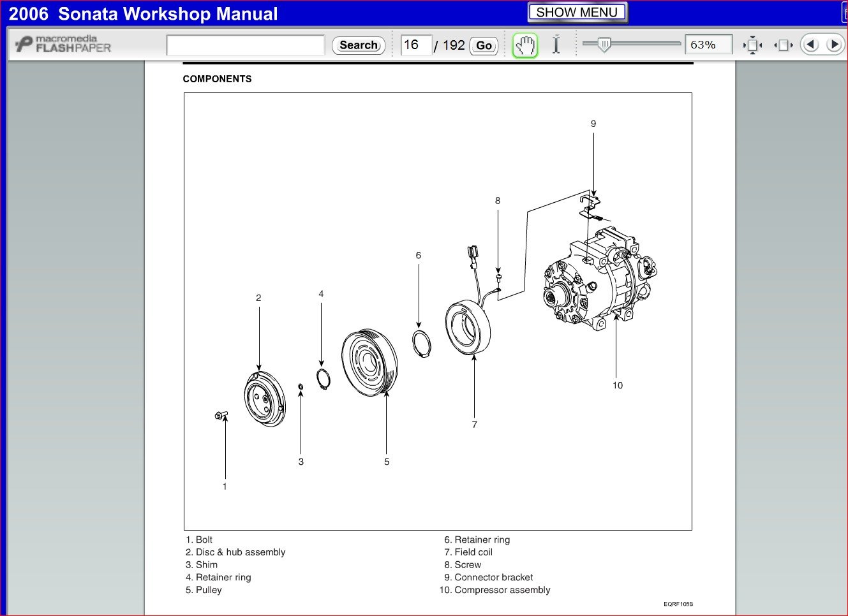Click the legend text "6. Retainer ring"
The height and width of the screenshot is (616, 848).
[x=477, y=539]
